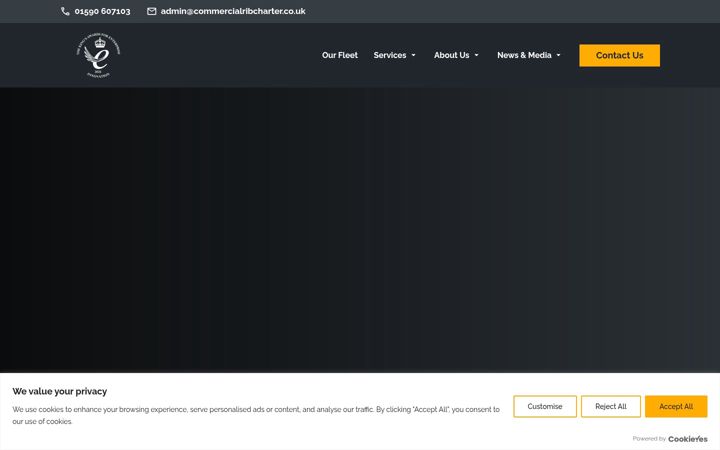Email admin@commercialribcharter.co.uk link
This screenshot has width=720, height=450.
pos(233,11)
